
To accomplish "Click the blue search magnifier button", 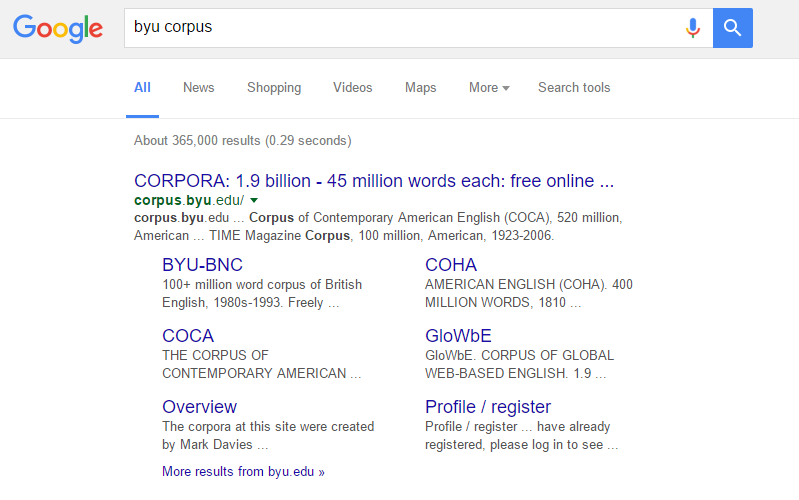I will (732, 28).
